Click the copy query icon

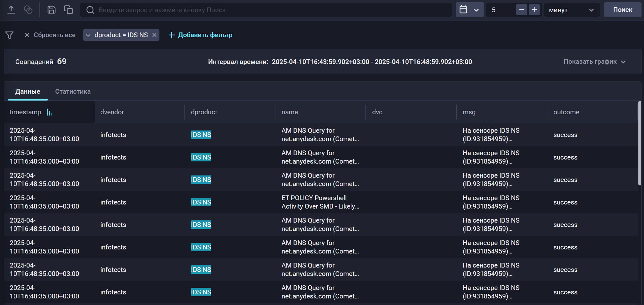click(x=68, y=10)
